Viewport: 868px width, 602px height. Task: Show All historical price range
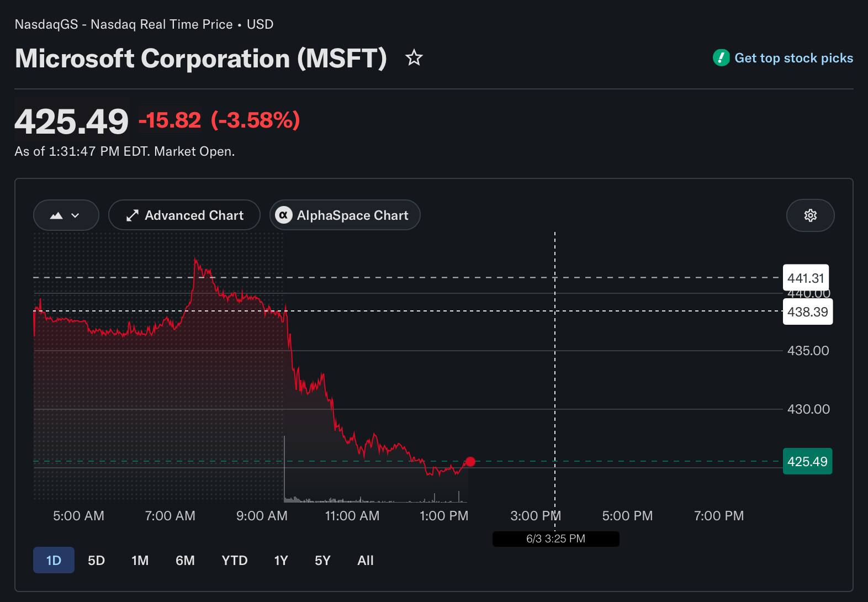366,560
